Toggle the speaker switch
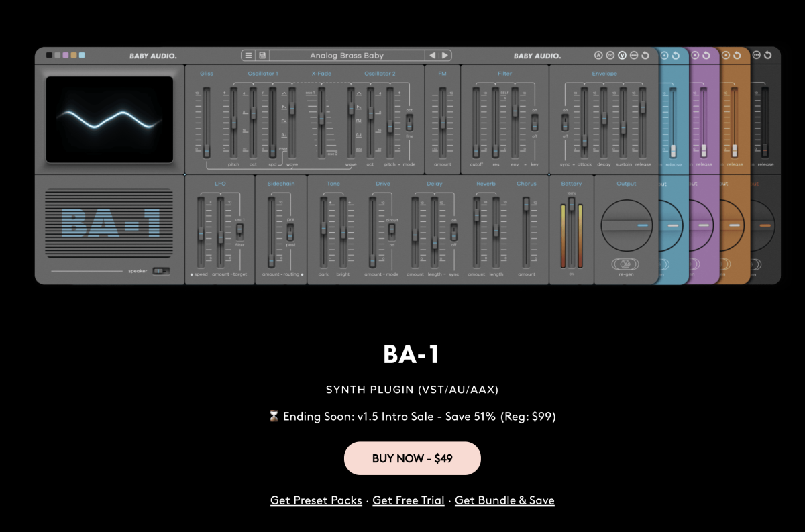The image size is (805, 532). [x=161, y=271]
